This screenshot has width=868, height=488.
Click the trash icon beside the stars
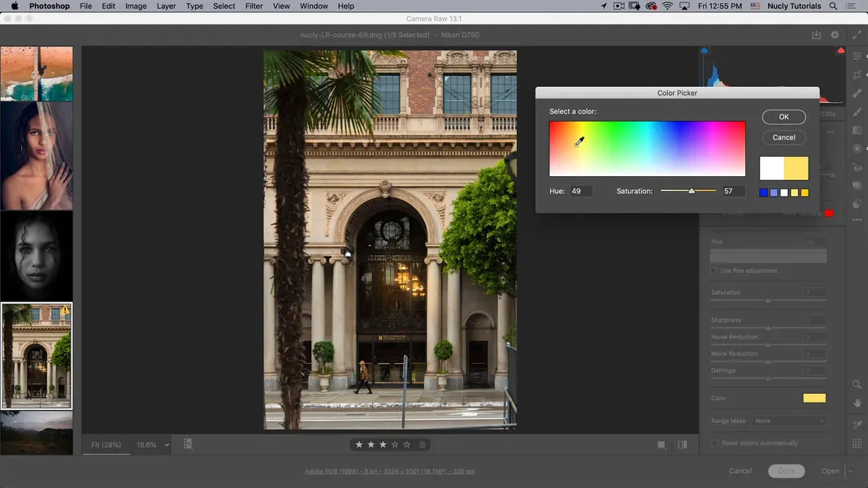point(423,444)
